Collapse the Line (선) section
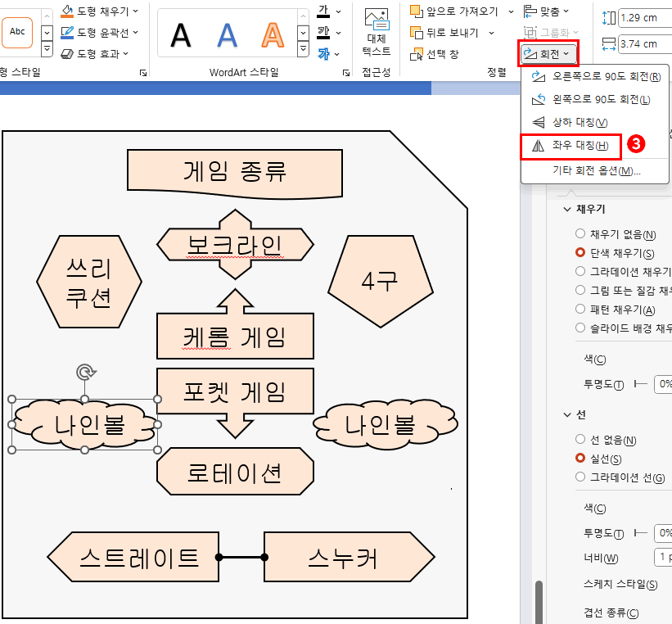This screenshot has height=624, width=672. pyautogui.click(x=567, y=414)
